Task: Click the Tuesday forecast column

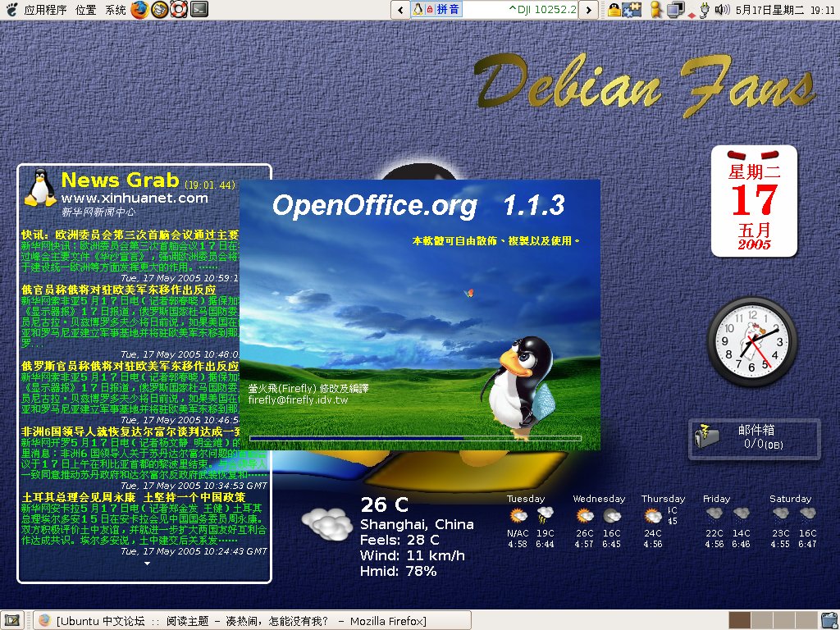Action: tap(530, 521)
